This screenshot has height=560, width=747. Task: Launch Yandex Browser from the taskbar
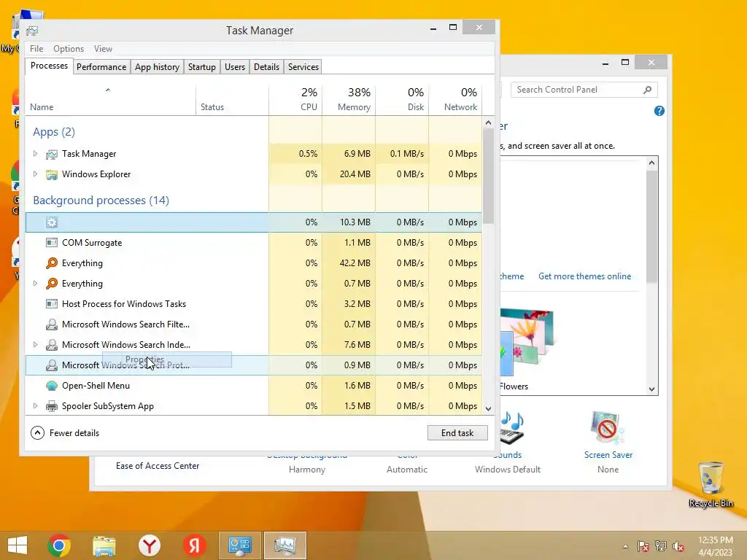pyautogui.click(x=149, y=545)
